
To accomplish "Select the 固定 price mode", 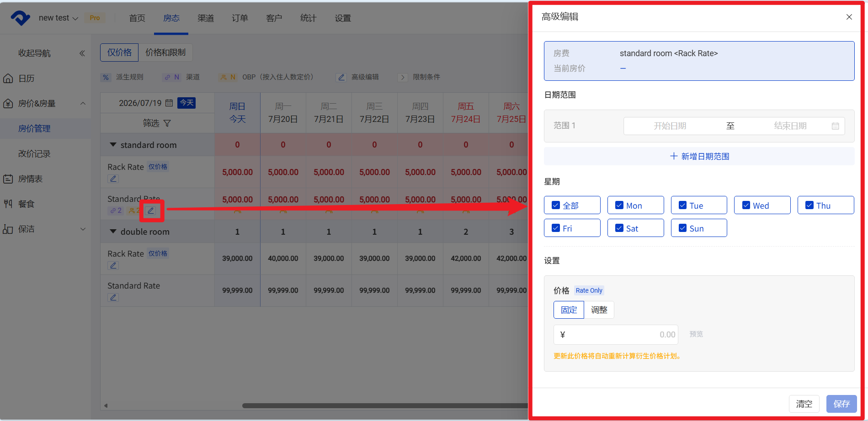I will tap(569, 310).
